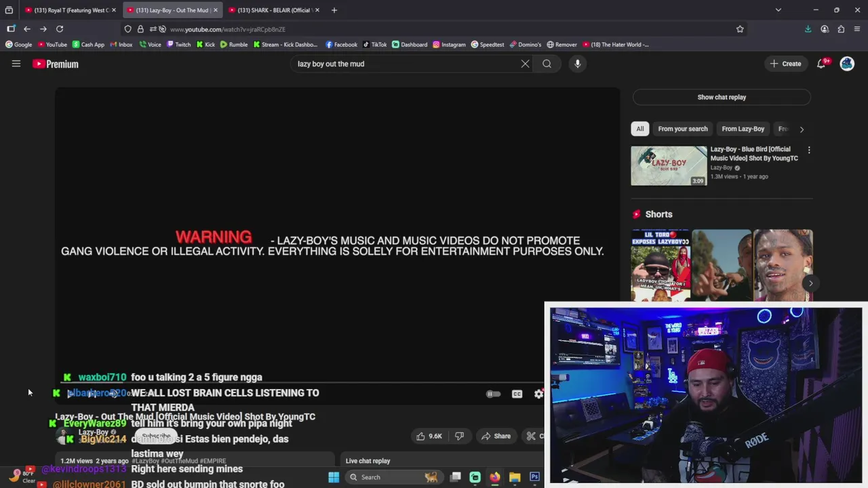Like the video, 9.6K thumbs-up

pos(429,436)
